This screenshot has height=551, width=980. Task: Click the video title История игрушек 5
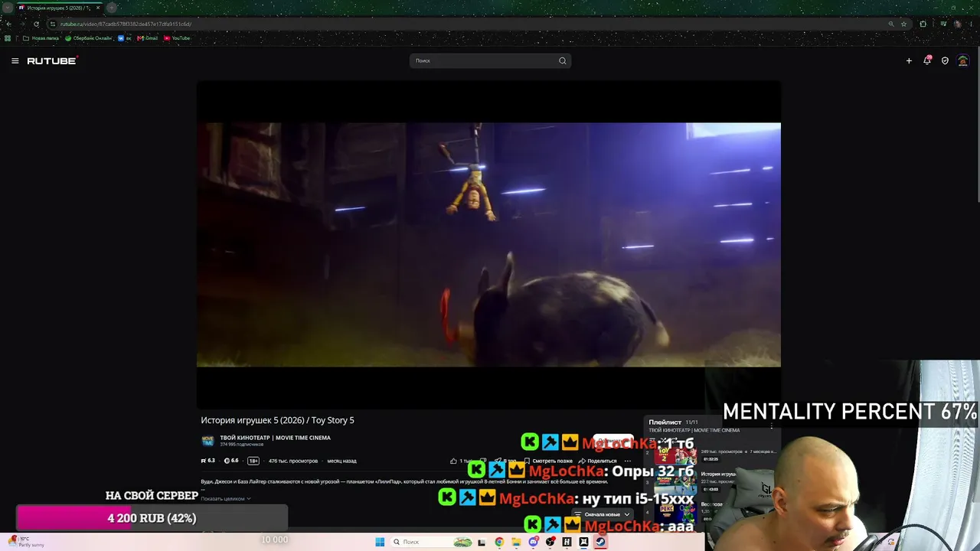[277, 420]
